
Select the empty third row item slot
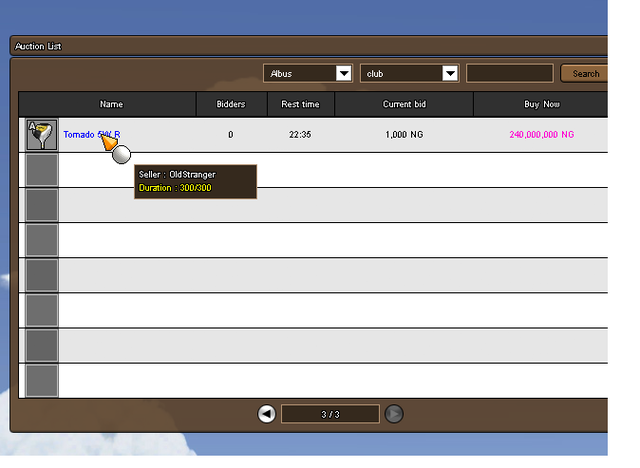click(x=41, y=205)
